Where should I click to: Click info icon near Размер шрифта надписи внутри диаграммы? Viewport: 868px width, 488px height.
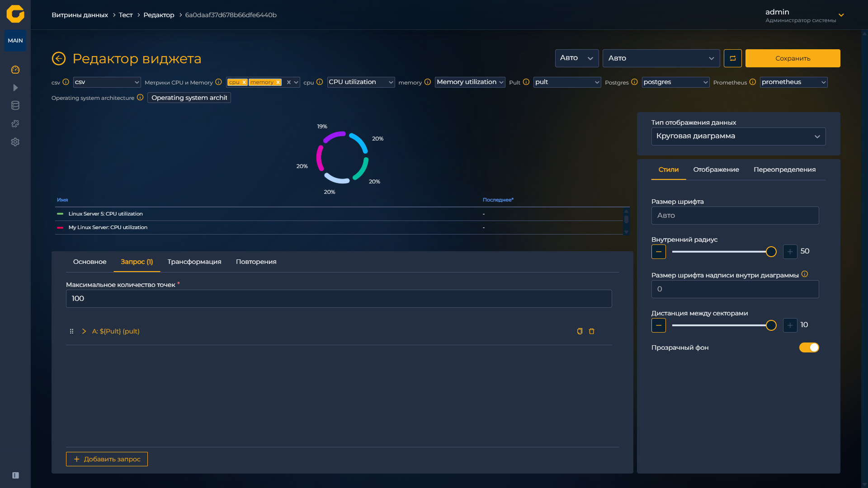pos(805,274)
